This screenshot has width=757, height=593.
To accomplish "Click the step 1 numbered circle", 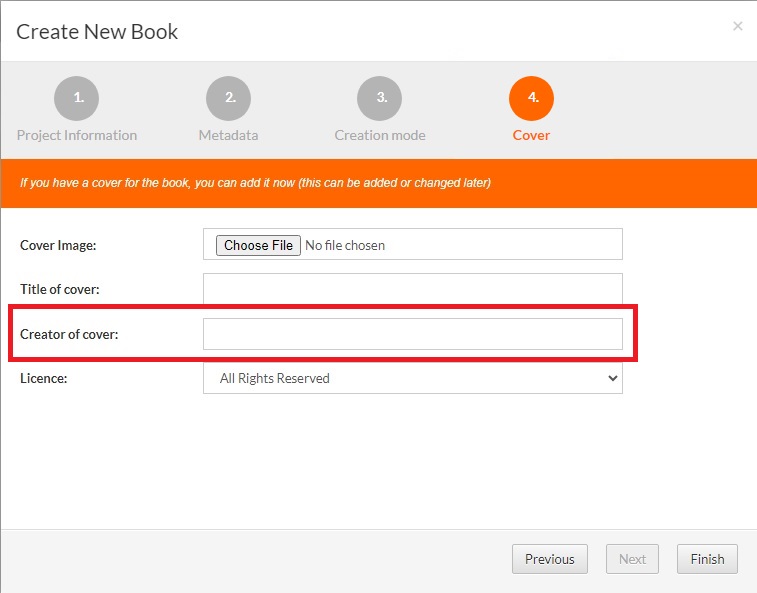I will pos(77,98).
